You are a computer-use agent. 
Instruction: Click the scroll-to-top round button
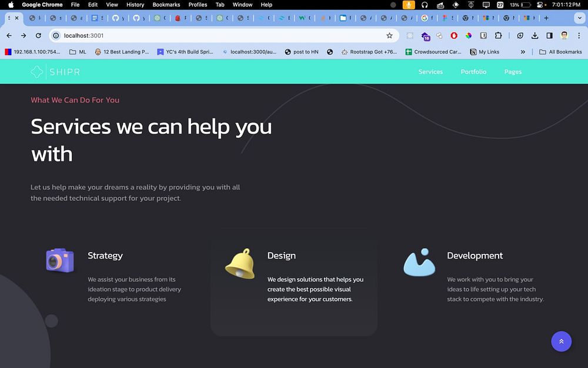[562, 342]
